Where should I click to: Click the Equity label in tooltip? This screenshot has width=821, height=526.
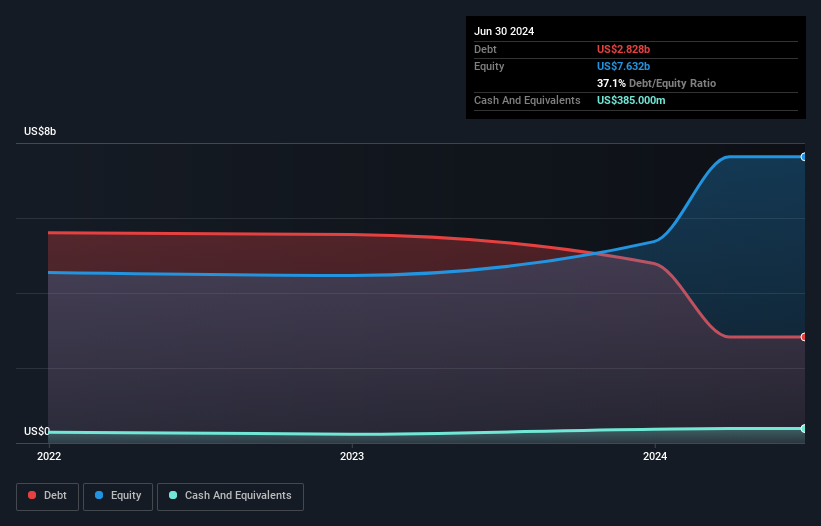(x=489, y=66)
